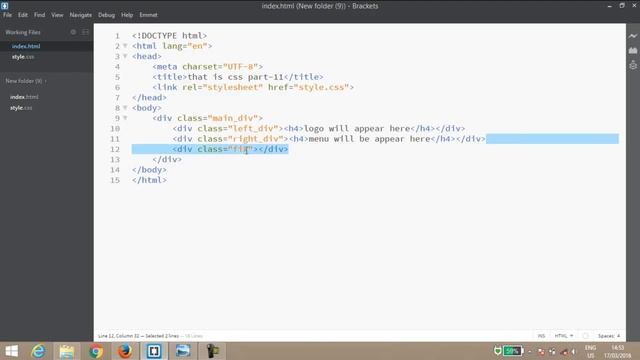The width and height of the screenshot is (640, 360).
Task: Open the Navigate menu
Action: pos(80,15)
